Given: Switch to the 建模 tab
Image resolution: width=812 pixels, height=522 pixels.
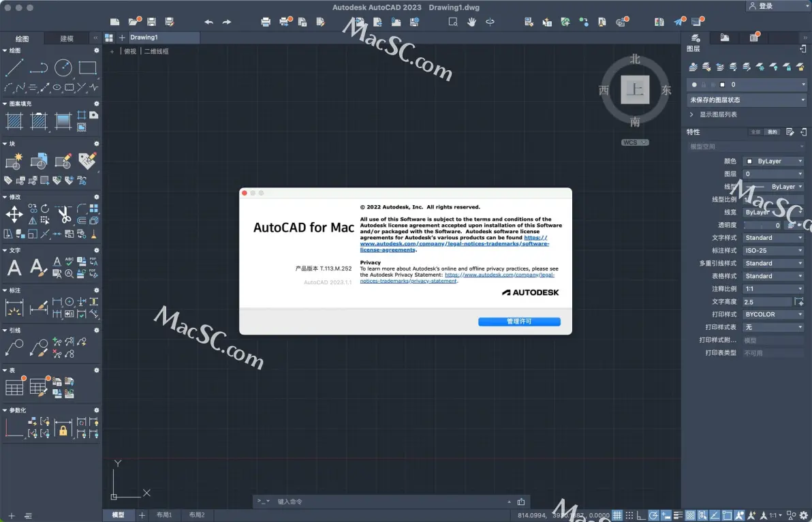Looking at the screenshot, I should pyautogui.click(x=67, y=38).
